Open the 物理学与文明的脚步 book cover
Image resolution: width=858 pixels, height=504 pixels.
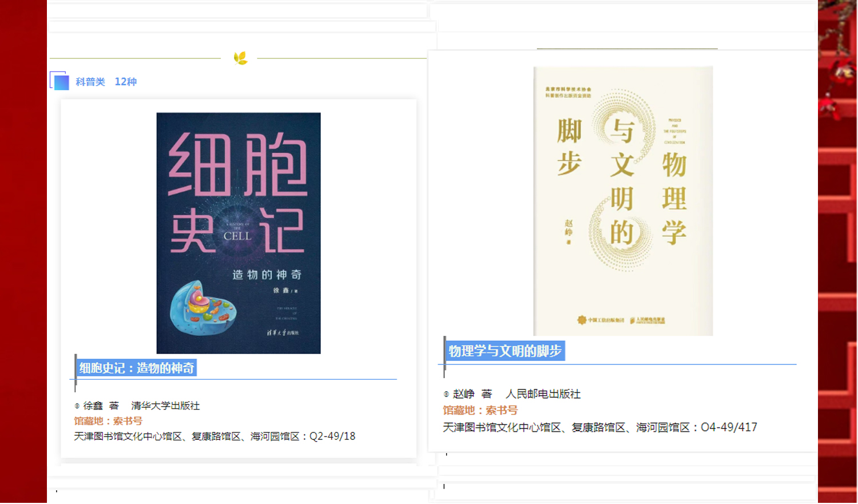(623, 201)
